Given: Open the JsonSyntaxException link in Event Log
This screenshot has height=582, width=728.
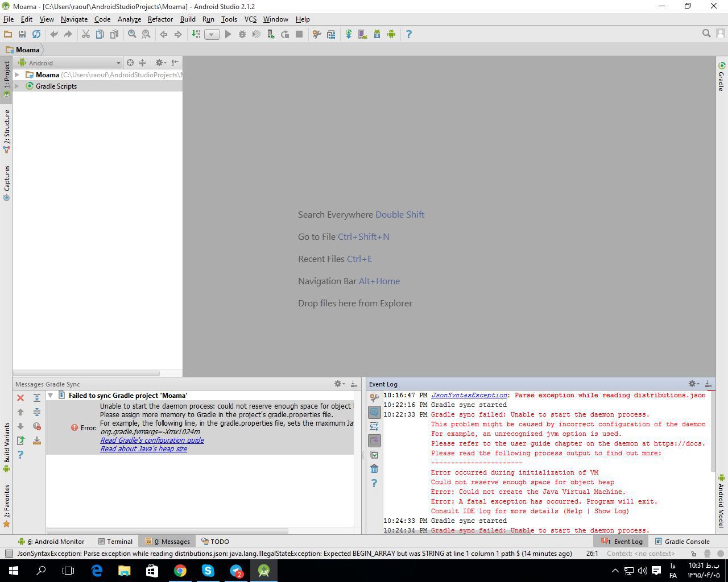Looking at the screenshot, I should (469, 395).
